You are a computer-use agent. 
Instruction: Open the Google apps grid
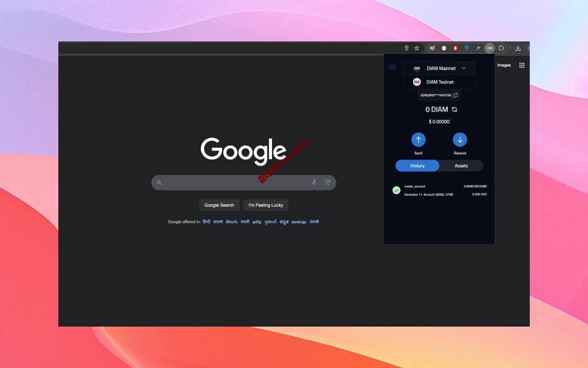(522, 65)
